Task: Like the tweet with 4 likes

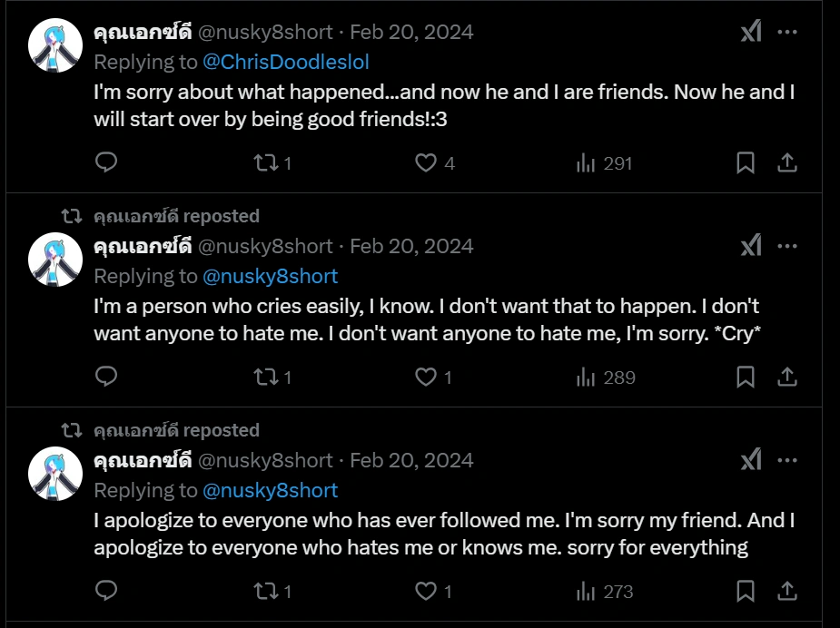Action: click(x=426, y=163)
